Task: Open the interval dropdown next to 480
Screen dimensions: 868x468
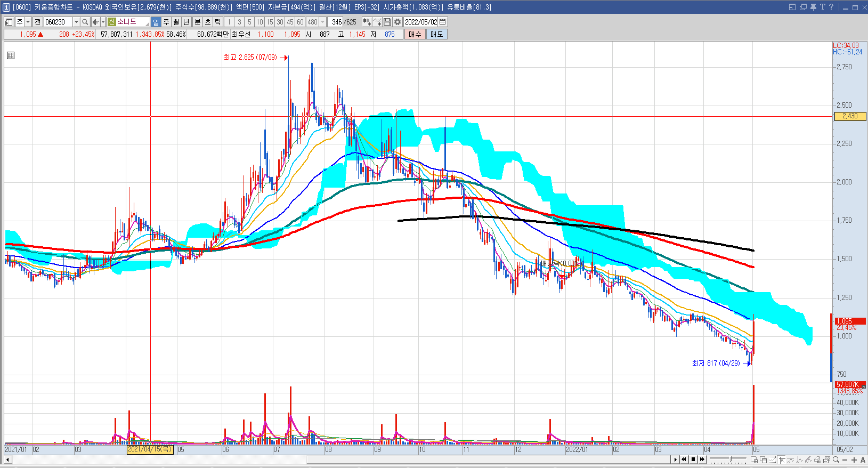Action: point(322,22)
